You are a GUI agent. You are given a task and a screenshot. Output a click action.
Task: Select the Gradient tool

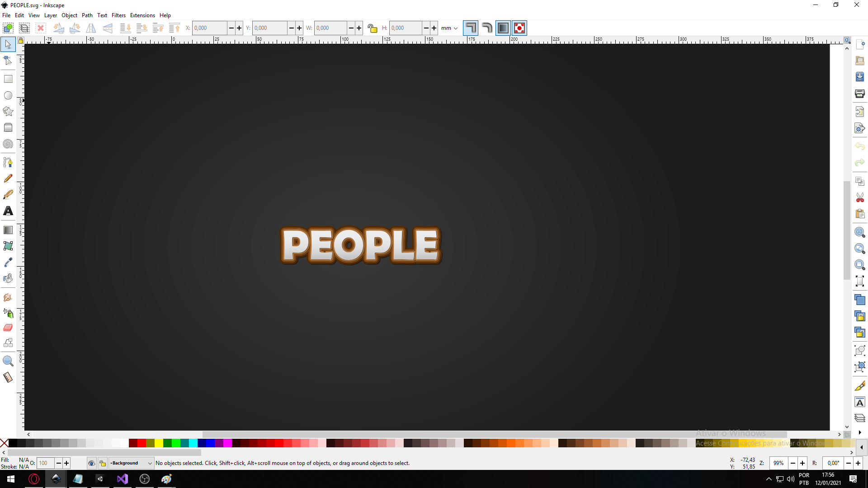click(8, 230)
